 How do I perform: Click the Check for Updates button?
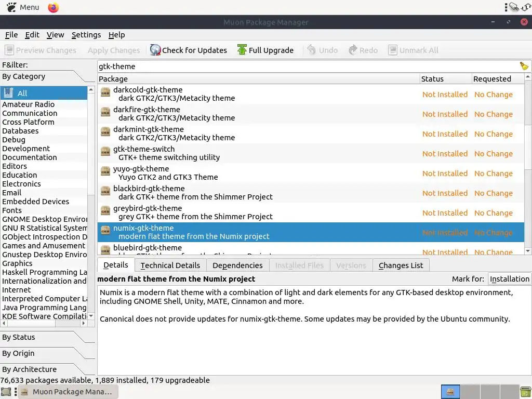tap(189, 50)
